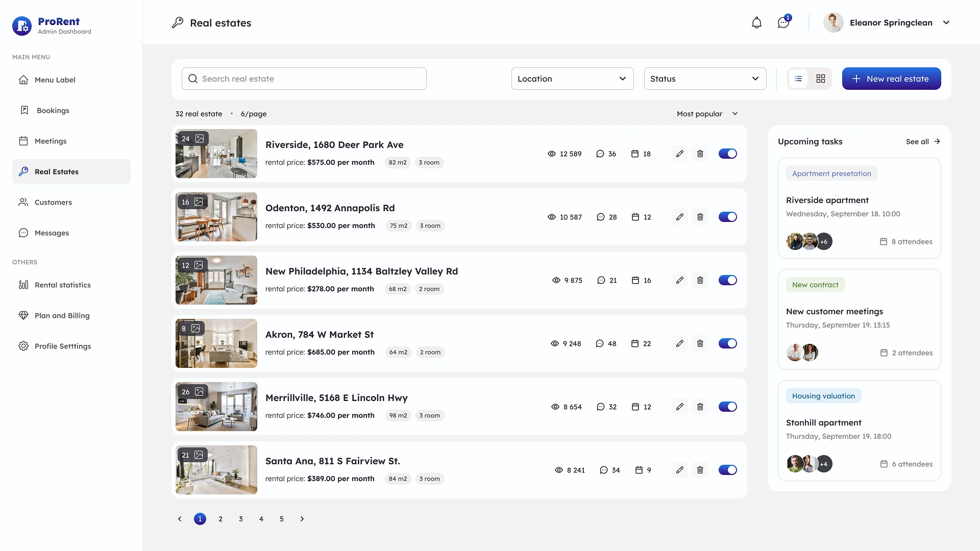Delete the Akron, 784 W Market St listing

pyautogui.click(x=700, y=343)
